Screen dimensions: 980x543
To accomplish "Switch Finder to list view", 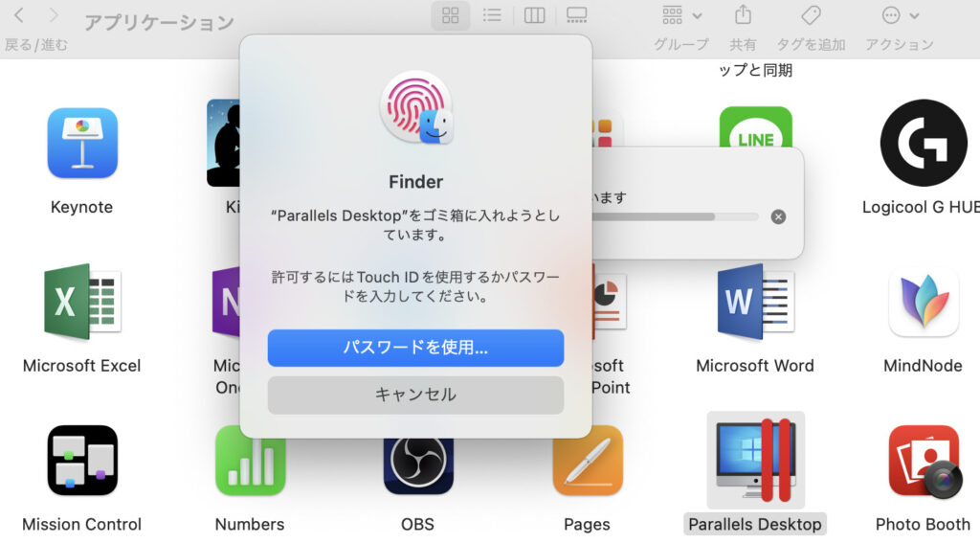I will click(x=493, y=15).
